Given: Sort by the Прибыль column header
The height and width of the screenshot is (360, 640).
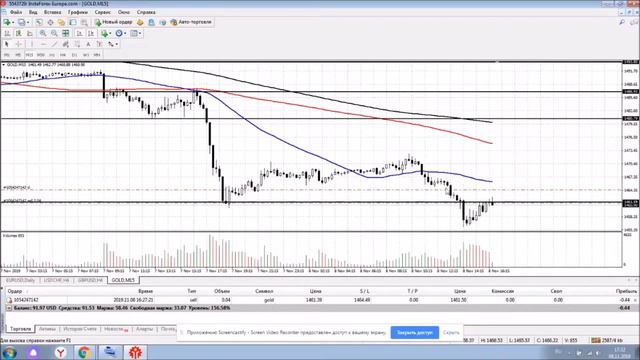Looking at the screenshot, I should (x=626, y=291).
